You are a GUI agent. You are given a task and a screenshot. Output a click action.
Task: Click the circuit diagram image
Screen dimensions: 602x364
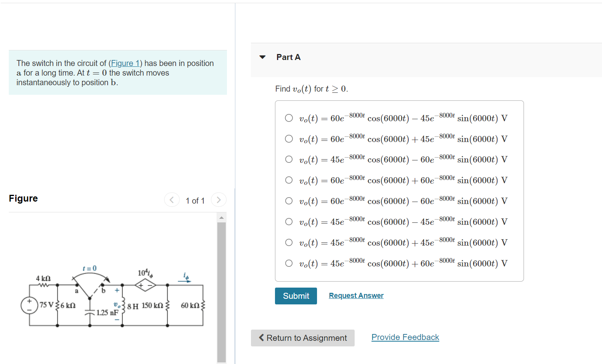113,297
